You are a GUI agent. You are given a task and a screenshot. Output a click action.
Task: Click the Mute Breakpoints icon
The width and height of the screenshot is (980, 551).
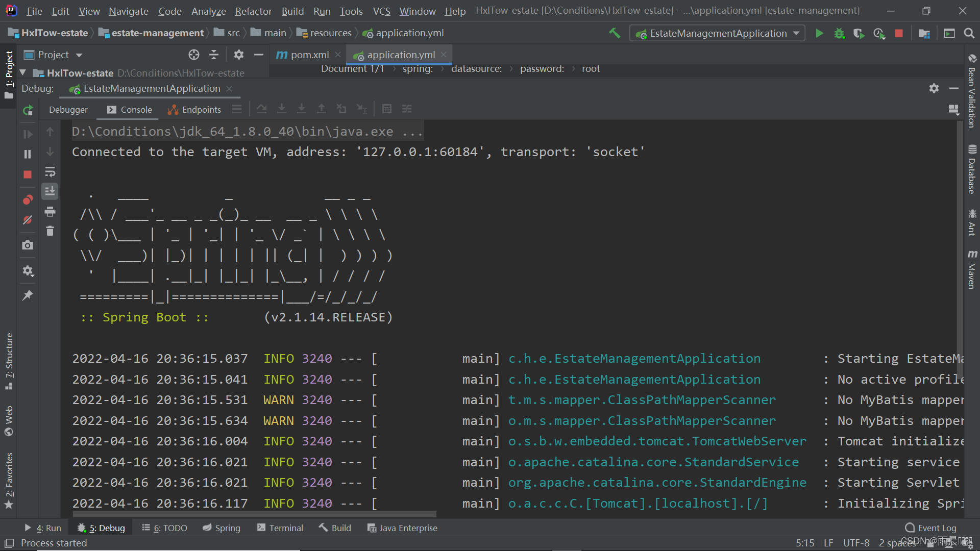point(28,220)
